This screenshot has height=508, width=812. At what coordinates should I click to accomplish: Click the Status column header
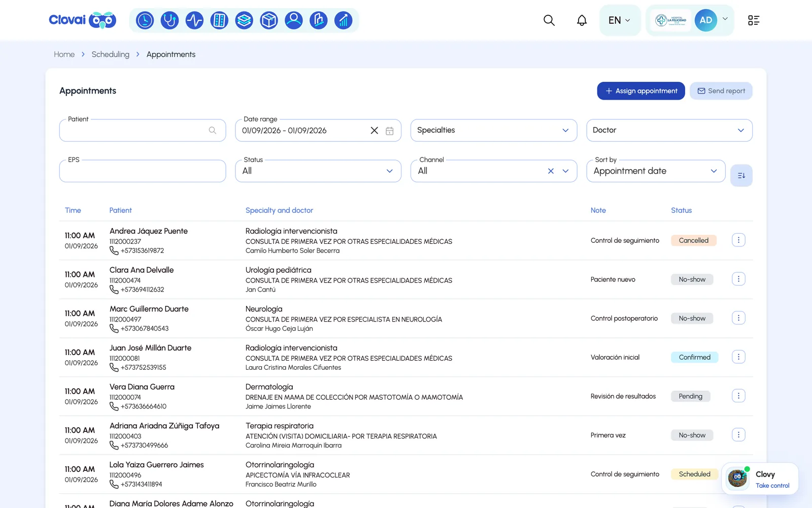tap(682, 210)
